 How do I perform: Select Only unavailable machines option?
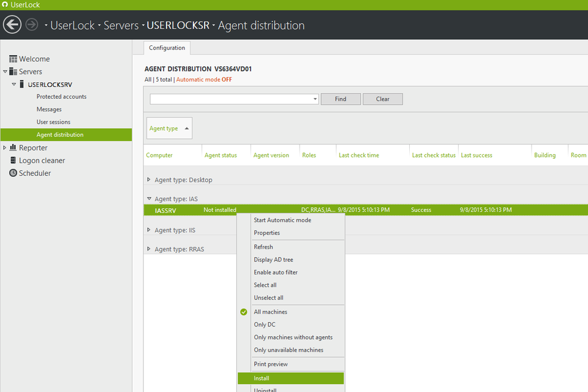[291, 350]
